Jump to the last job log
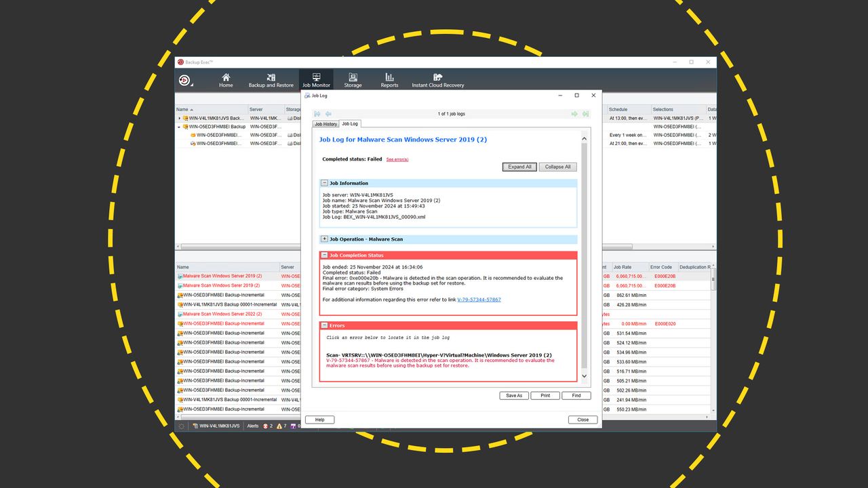This screenshot has height=488, width=868. (586, 114)
